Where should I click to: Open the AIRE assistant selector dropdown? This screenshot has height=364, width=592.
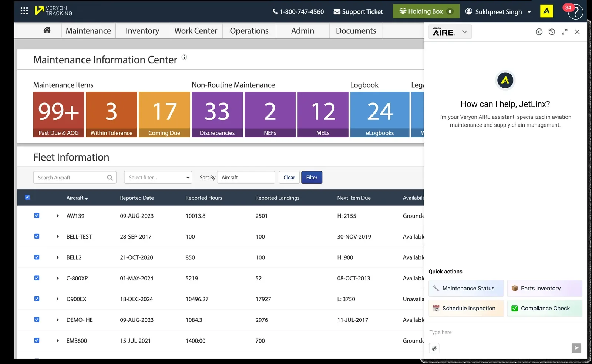[450, 32]
